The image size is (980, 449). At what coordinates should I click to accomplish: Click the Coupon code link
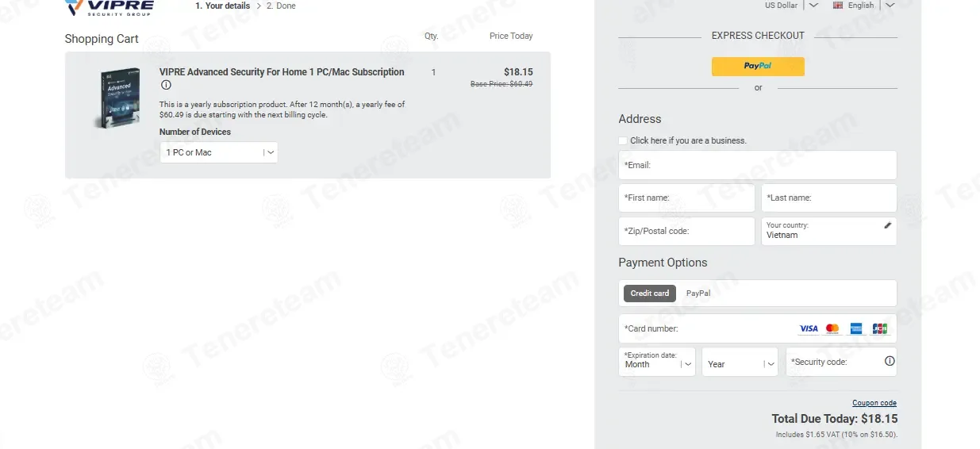click(x=874, y=403)
